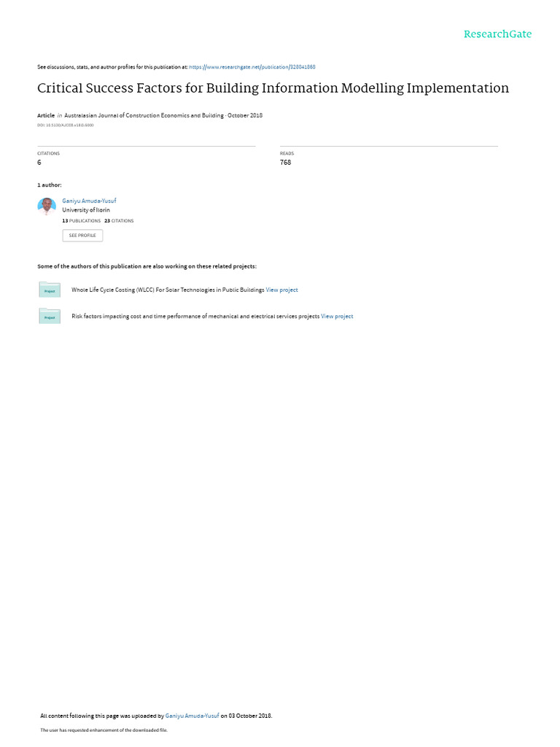Click the uploader Ganiyu Amuda-Yusuf link at bottom
Screen dimensions: 560x747
pyautogui.click(x=192, y=716)
